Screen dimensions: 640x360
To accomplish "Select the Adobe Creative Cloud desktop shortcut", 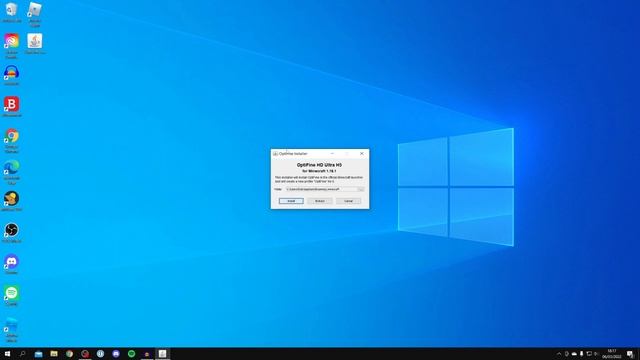I will (x=11, y=46).
